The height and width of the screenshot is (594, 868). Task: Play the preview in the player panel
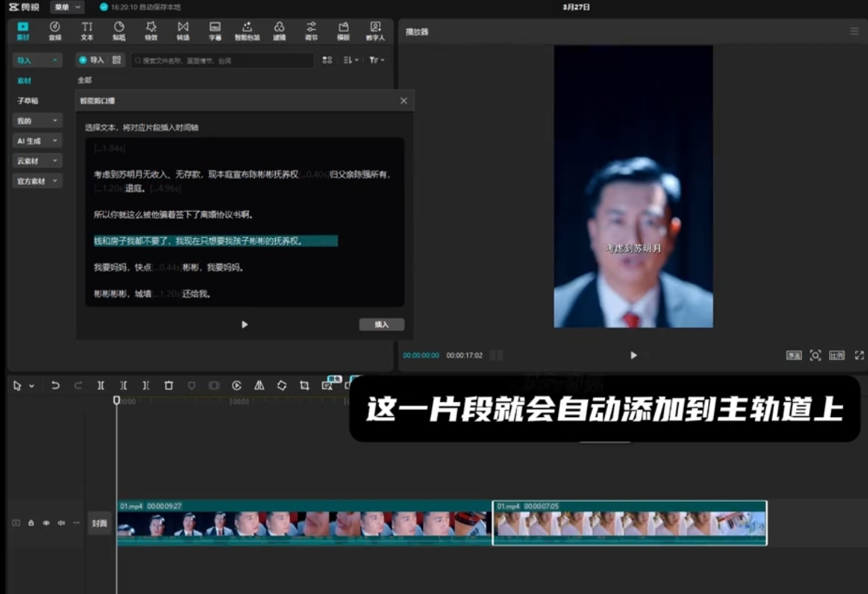pyautogui.click(x=633, y=355)
